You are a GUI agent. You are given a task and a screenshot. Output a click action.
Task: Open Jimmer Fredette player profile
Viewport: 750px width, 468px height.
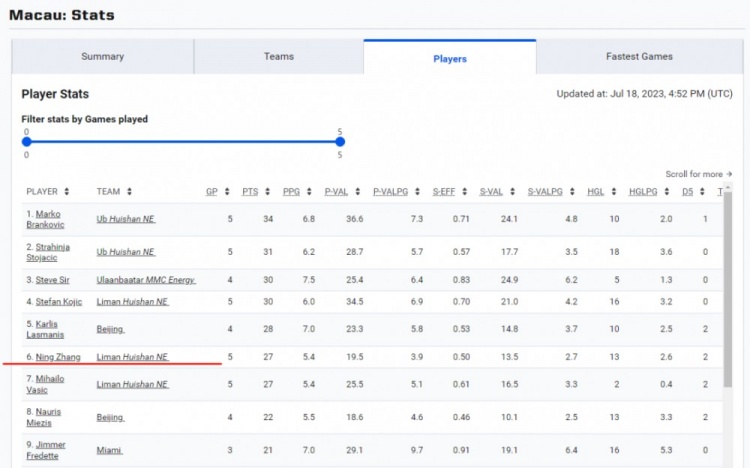46,450
